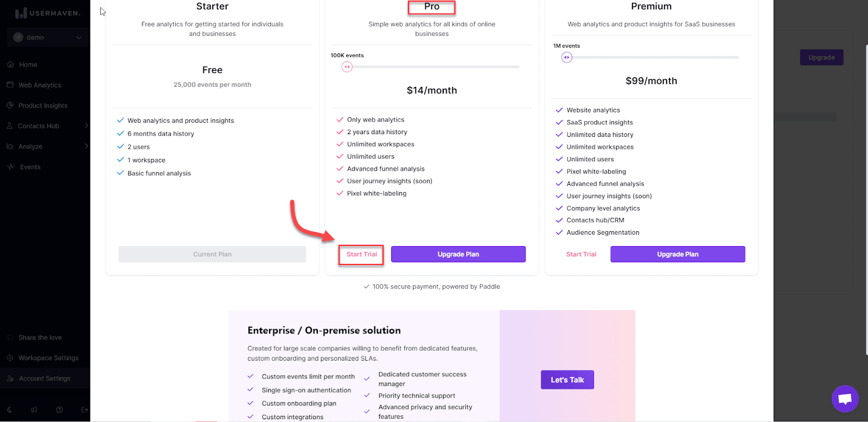
Task: Open the demo workspace dropdown
Action: click(48, 37)
